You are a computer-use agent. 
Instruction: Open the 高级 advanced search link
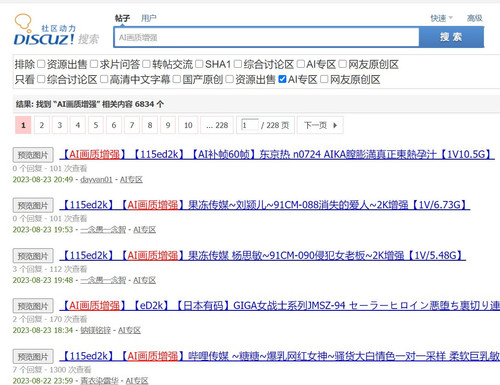point(475,18)
